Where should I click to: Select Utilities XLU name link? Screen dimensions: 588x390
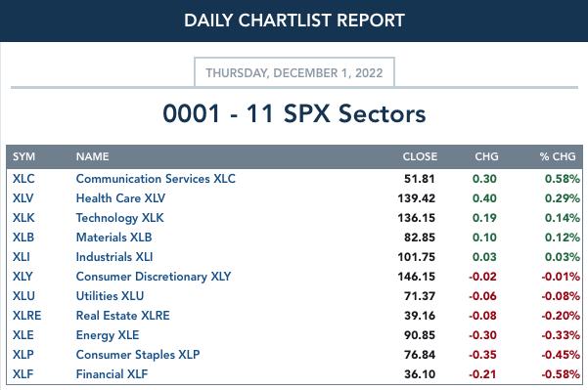point(110,296)
